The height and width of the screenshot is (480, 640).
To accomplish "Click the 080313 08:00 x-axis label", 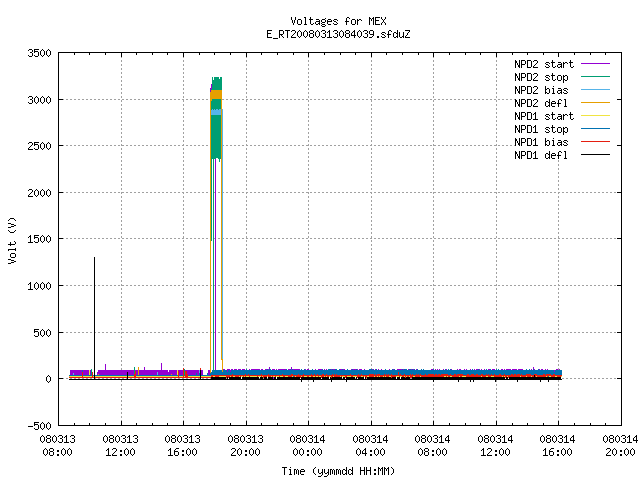I will (x=58, y=446).
